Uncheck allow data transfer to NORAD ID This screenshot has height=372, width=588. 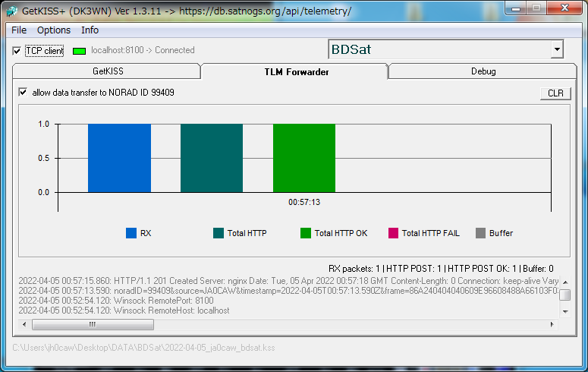(x=23, y=93)
